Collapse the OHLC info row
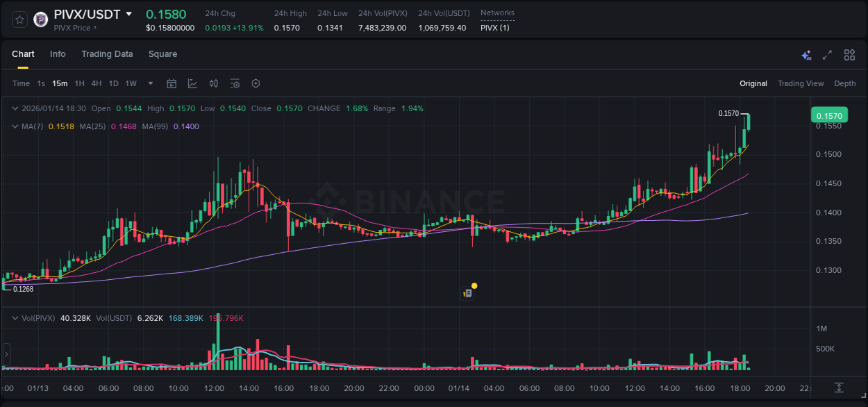 tap(15, 108)
